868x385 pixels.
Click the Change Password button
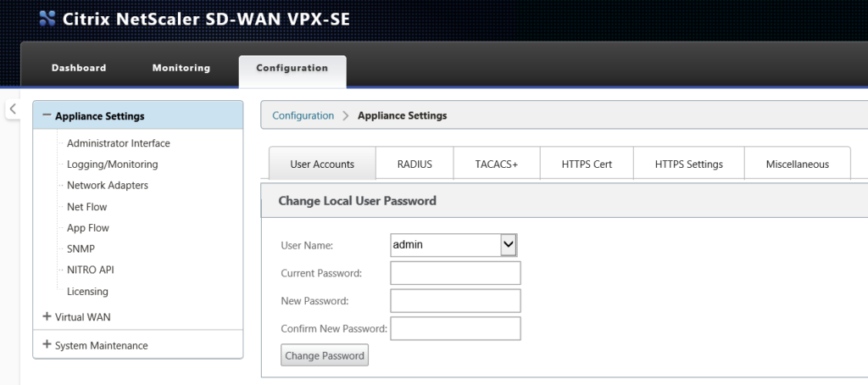(325, 355)
